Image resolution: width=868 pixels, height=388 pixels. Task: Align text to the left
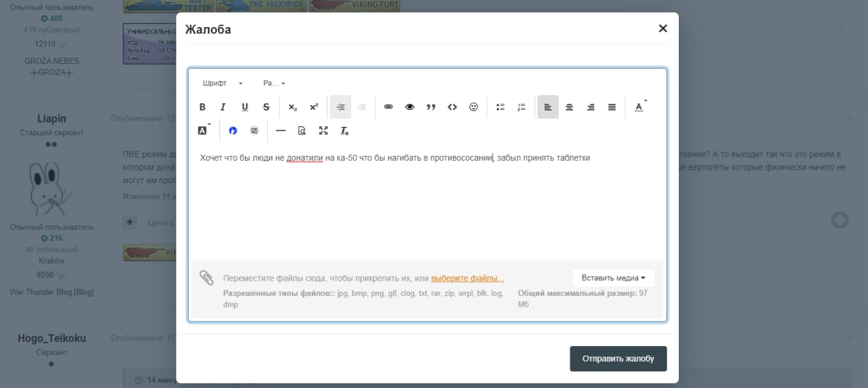[x=548, y=107]
